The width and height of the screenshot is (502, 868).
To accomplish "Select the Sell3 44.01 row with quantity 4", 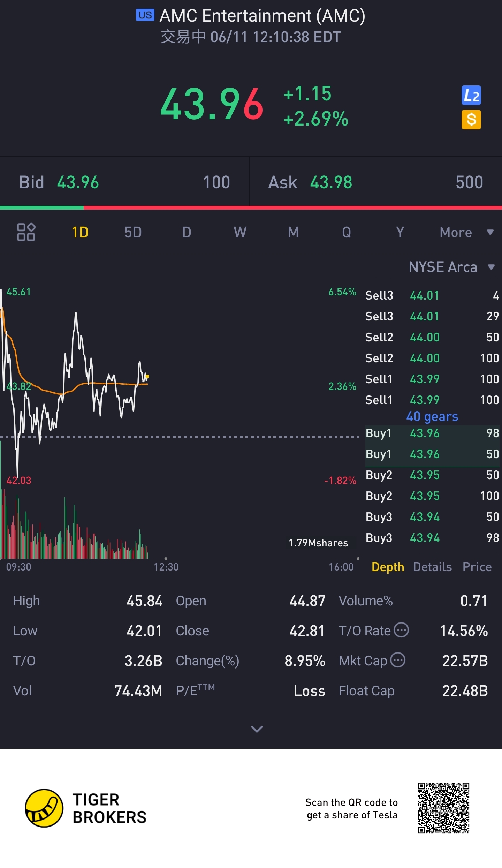I will click(432, 295).
